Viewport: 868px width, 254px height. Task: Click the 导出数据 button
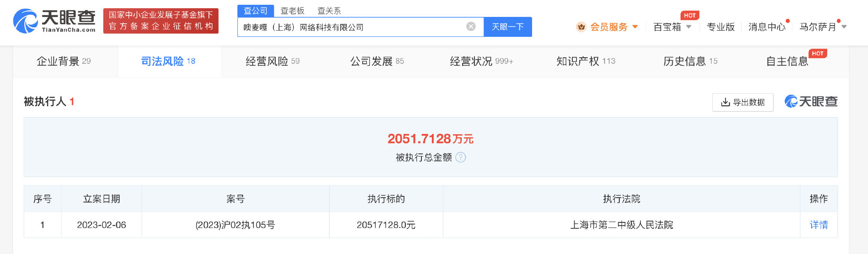pos(743,102)
